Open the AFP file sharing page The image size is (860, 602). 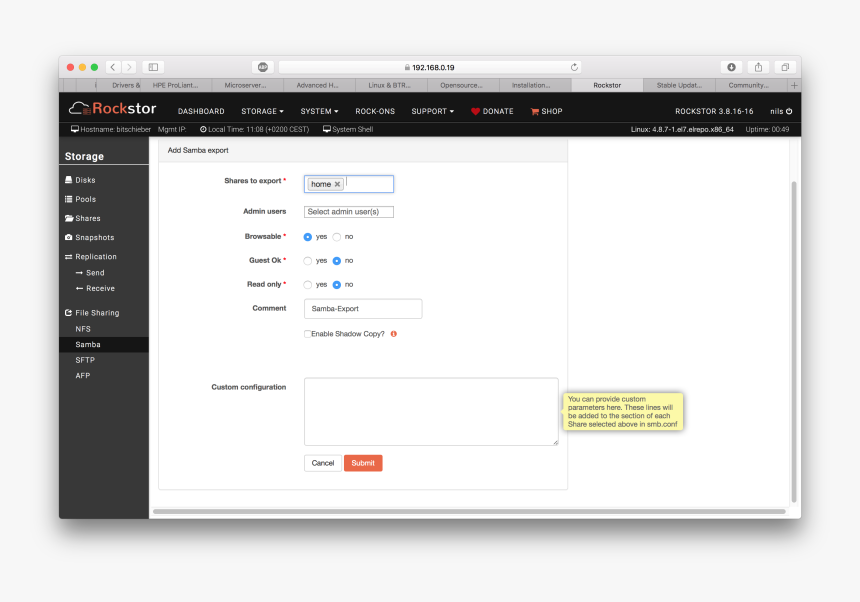tap(83, 376)
